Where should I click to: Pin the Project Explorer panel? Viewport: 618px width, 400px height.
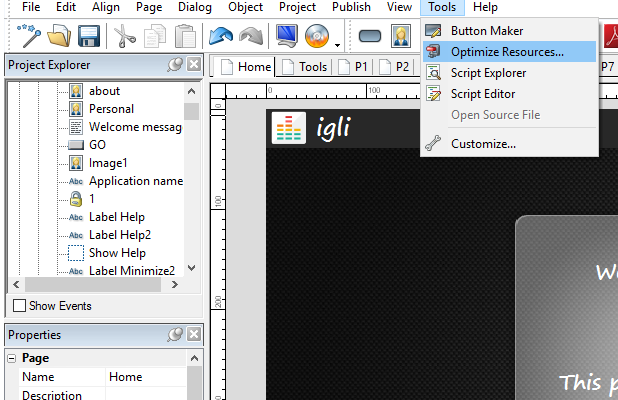pyautogui.click(x=175, y=66)
